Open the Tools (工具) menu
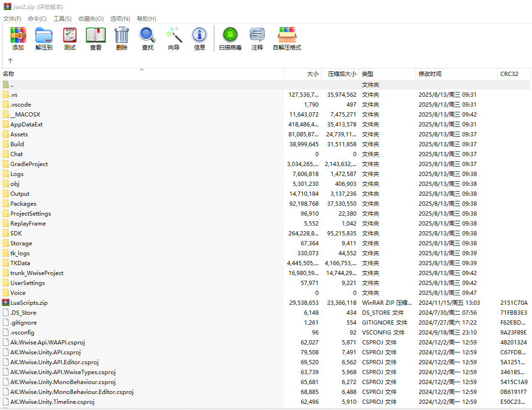The image size is (532, 410). point(62,19)
